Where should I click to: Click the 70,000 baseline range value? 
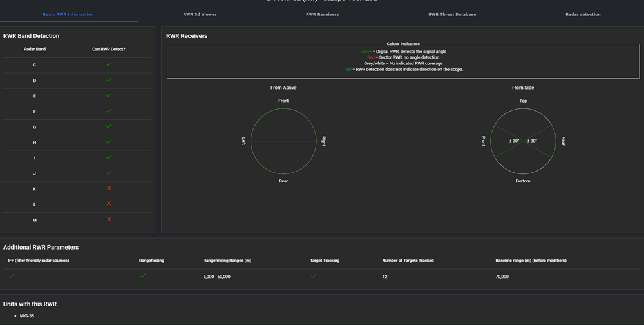click(502, 277)
